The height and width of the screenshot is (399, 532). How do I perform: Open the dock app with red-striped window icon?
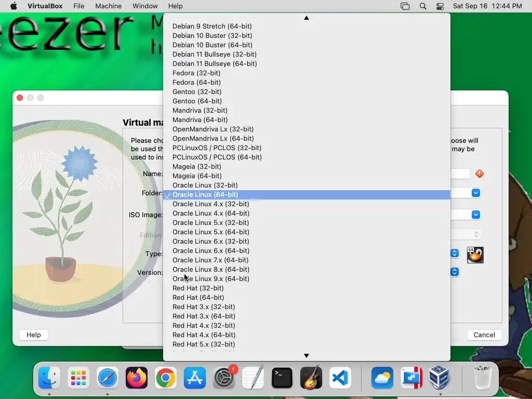pos(411,378)
